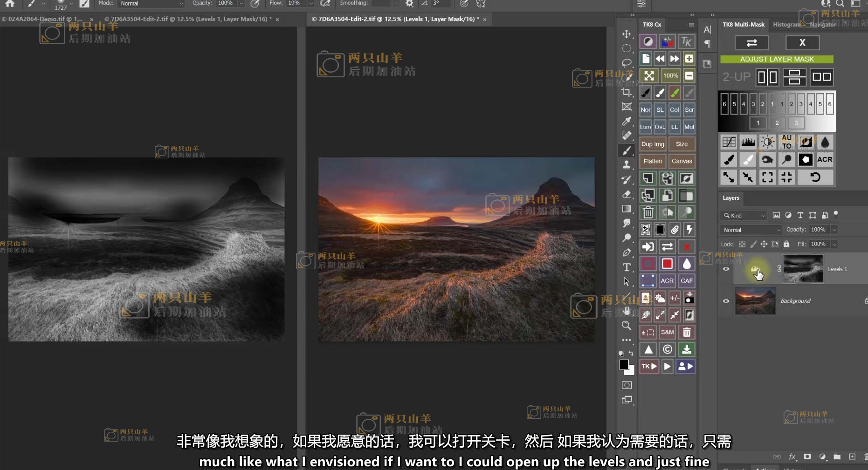Image resolution: width=868 pixels, height=470 pixels.
Task: Click the trash icon in TK8 Cx panel
Action: (x=648, y=212)
